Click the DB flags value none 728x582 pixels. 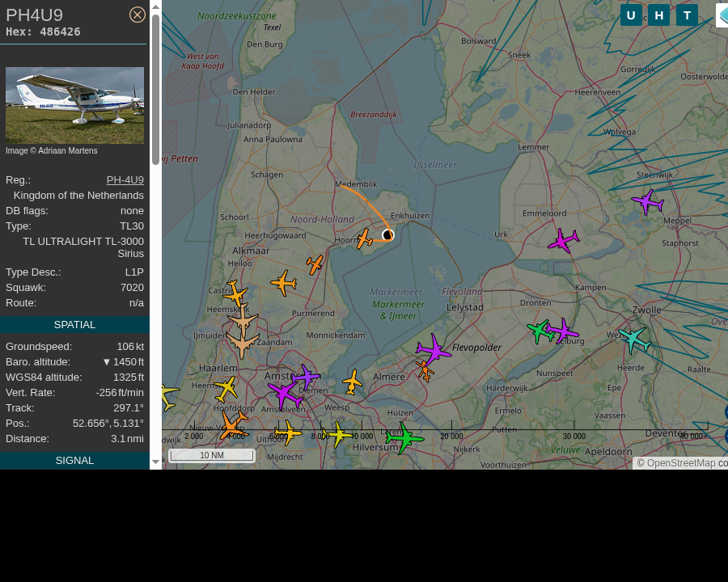pos(132,211)
